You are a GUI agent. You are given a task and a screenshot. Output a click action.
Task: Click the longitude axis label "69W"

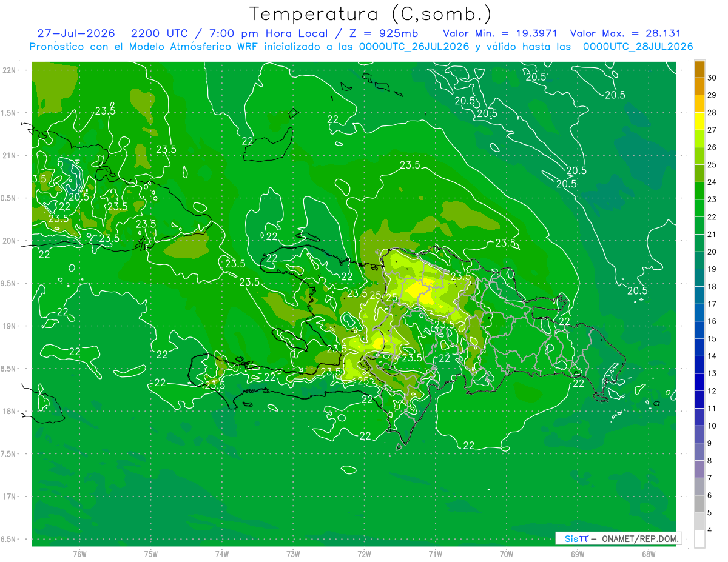(578, 554)
